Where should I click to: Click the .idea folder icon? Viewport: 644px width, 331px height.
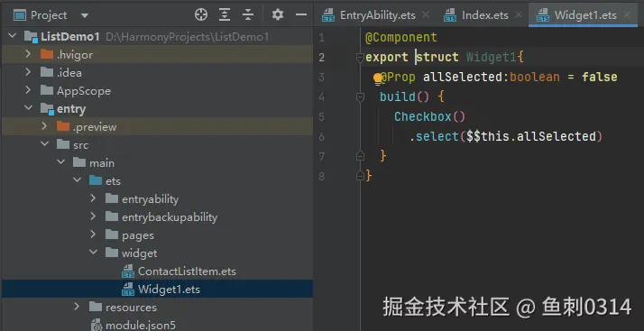pos(47,72)
